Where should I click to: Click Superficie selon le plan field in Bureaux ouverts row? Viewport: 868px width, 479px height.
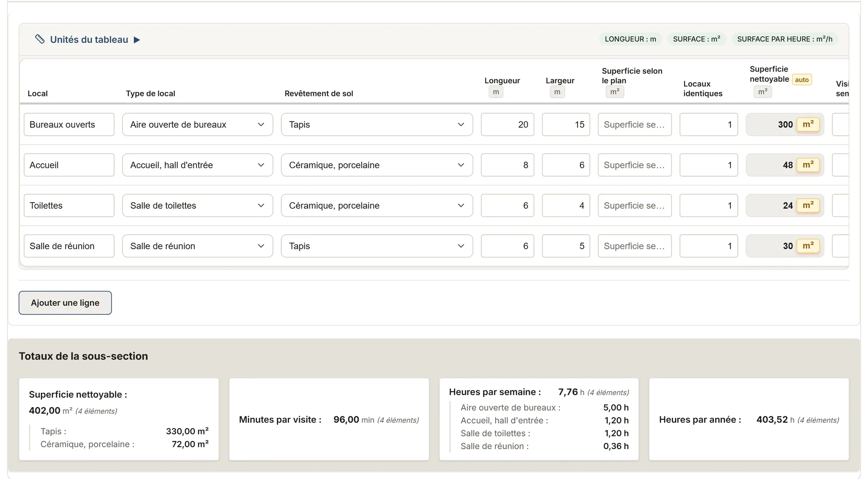point(635,125)
